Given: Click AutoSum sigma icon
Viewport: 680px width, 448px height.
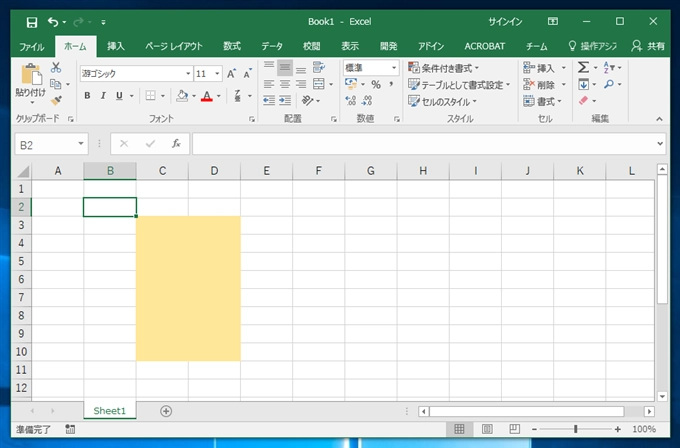Looking at the screenshot, I should pos(583,67).
